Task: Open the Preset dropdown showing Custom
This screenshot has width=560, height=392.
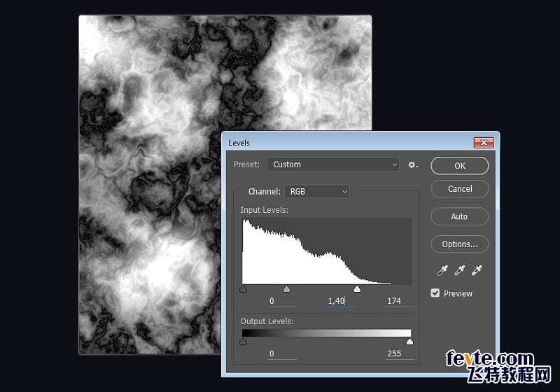Action: [333, 164]
